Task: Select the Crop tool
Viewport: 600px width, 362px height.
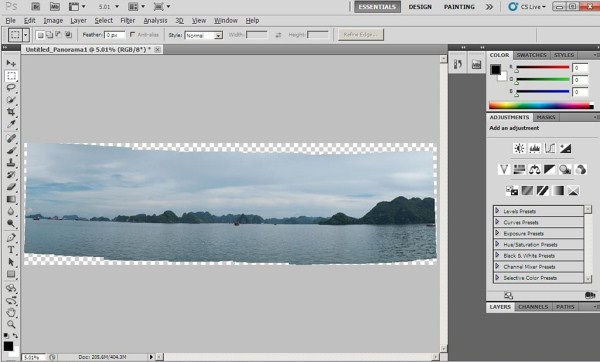Action: [x=11, y=112]
